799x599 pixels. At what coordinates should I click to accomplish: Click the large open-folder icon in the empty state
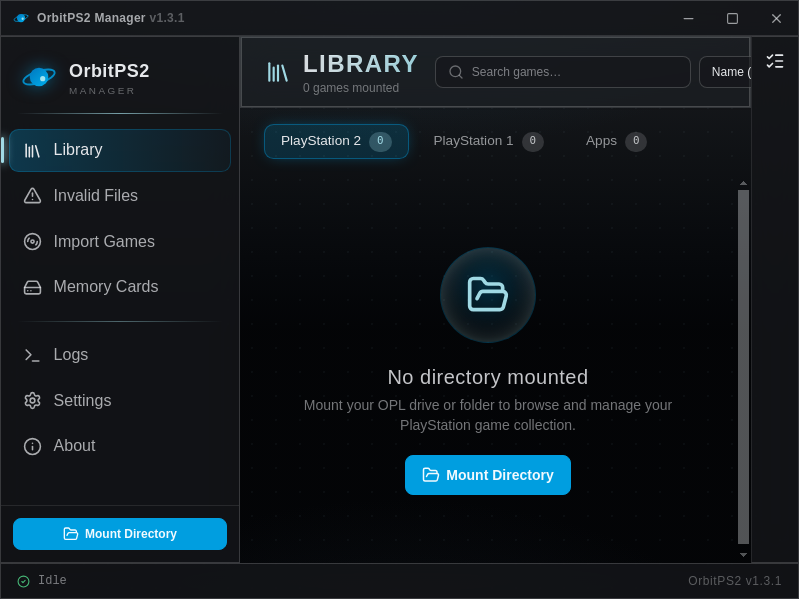pyautogui.click(x=488, y=294)
